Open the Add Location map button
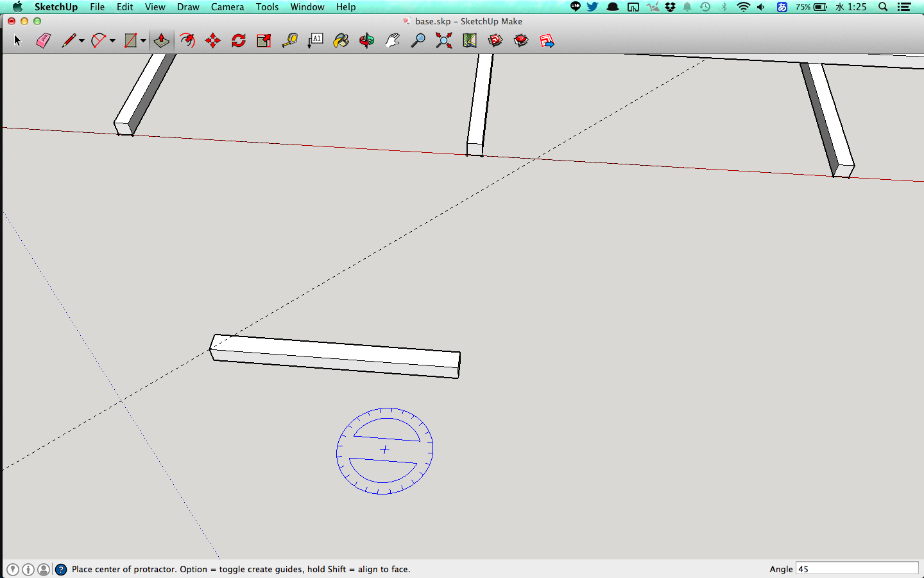 tap(470, 41)
